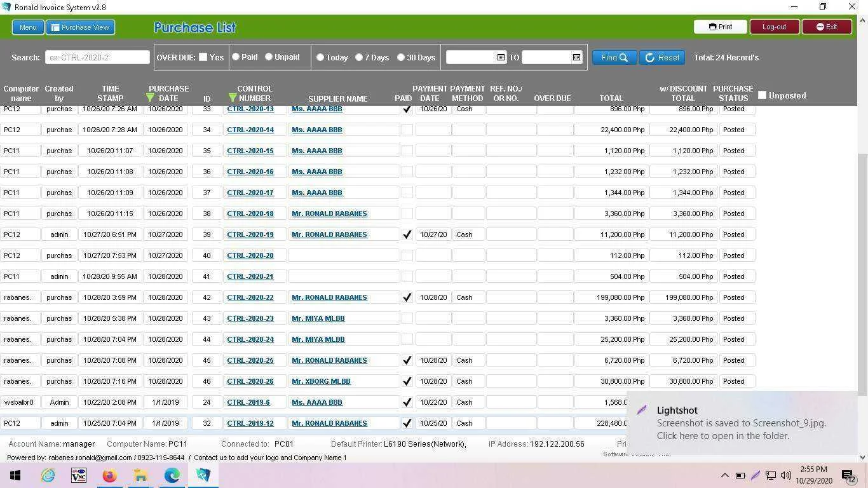The image size is (868, 488).
Task: Click the start date input field
Action: [471, 57]
